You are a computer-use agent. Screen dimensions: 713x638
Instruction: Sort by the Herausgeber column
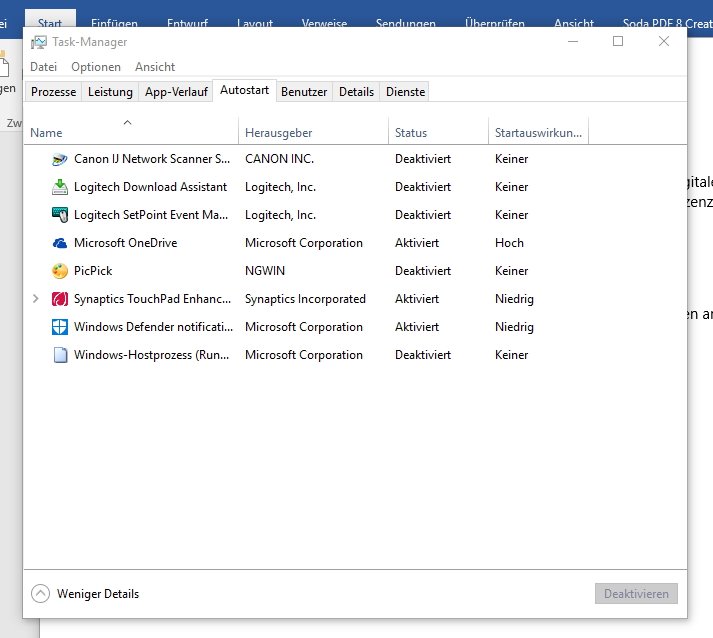pyautogui.click(x=313, y=132)
